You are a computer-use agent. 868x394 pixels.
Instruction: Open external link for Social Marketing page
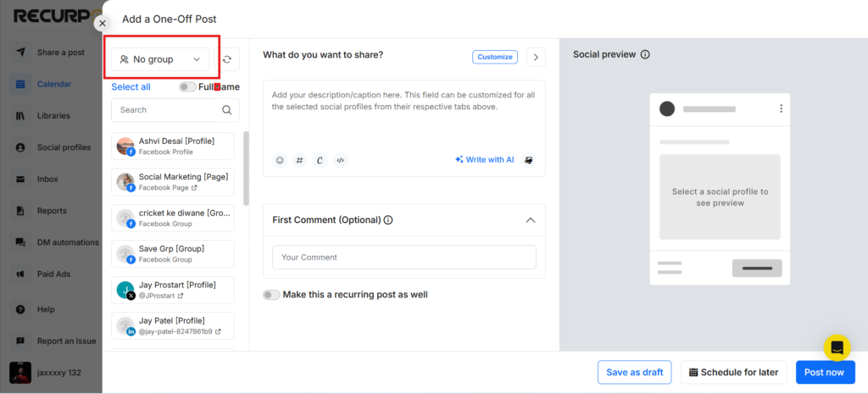(x=194, y=188)
